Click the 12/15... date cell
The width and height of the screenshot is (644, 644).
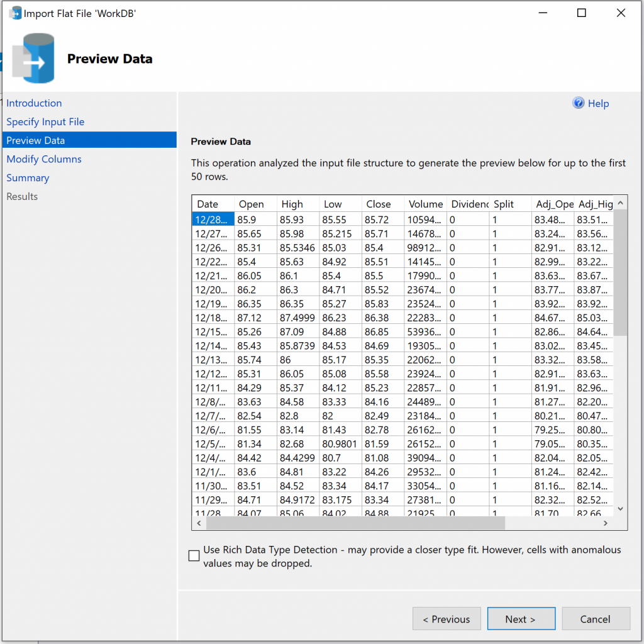214,331
